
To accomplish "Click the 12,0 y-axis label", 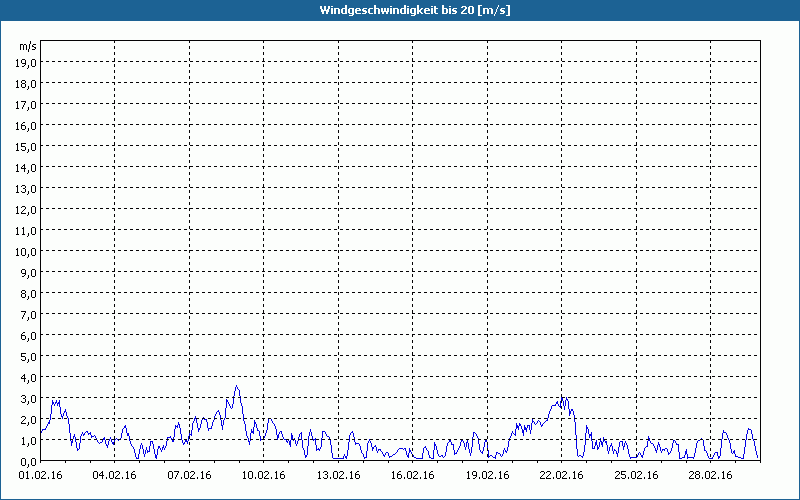I will [x=26, y=210].
